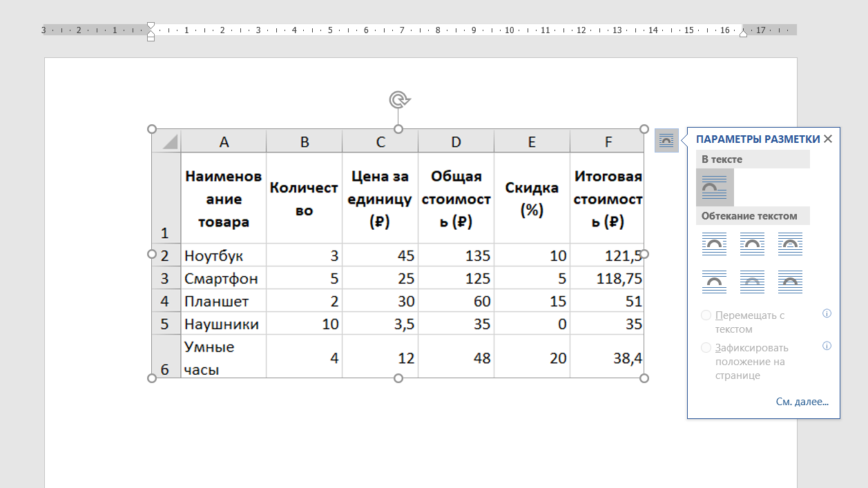This screenshot has width=868, height=488.
Task: Choose Top and Bottom wrapping option
Action: point(714,282)
